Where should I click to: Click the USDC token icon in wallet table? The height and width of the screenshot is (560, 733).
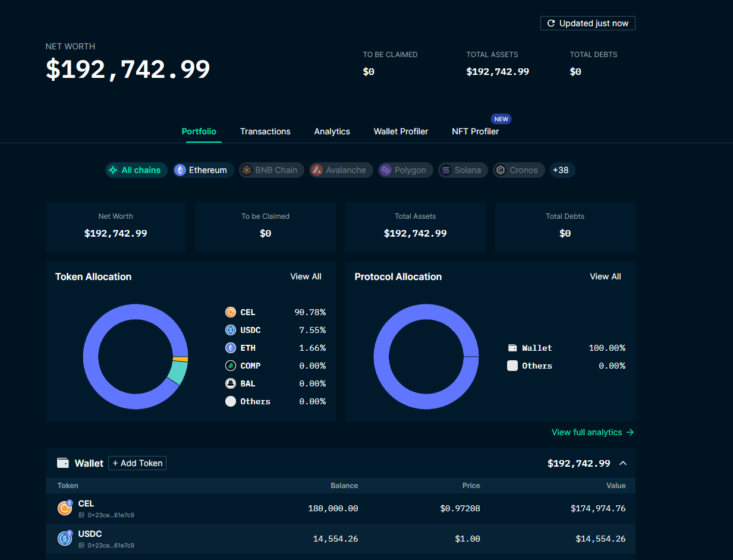click(x=65, y=539)
